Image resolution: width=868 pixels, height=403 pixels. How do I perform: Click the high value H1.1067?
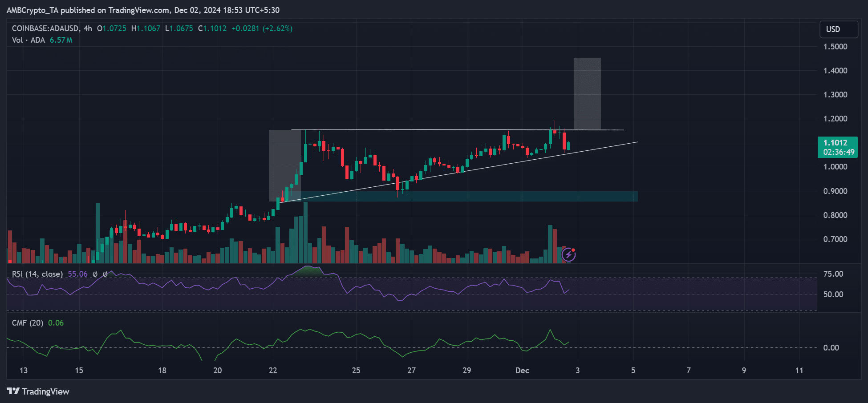point(146,28)
